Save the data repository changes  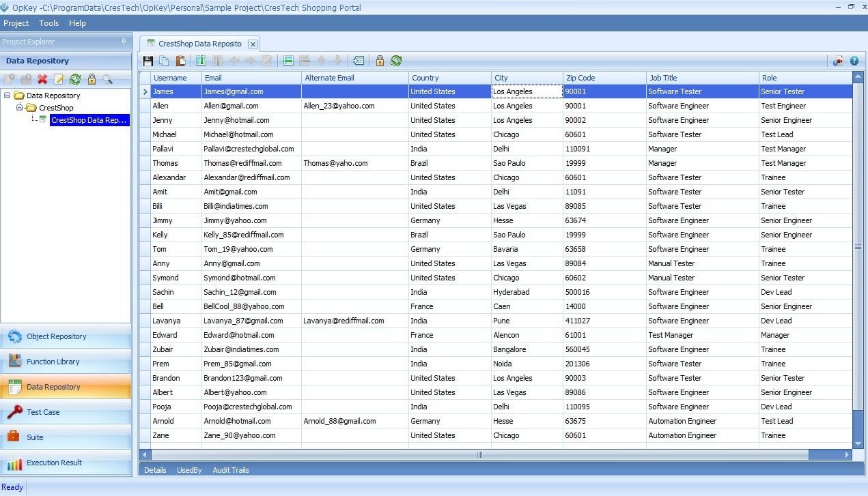coord(148,61)
